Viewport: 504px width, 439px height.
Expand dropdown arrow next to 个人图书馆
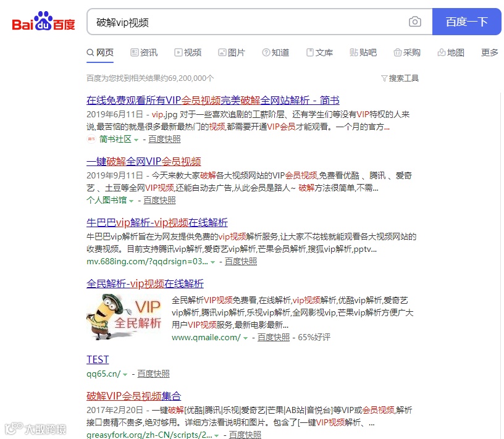point(131,201)
